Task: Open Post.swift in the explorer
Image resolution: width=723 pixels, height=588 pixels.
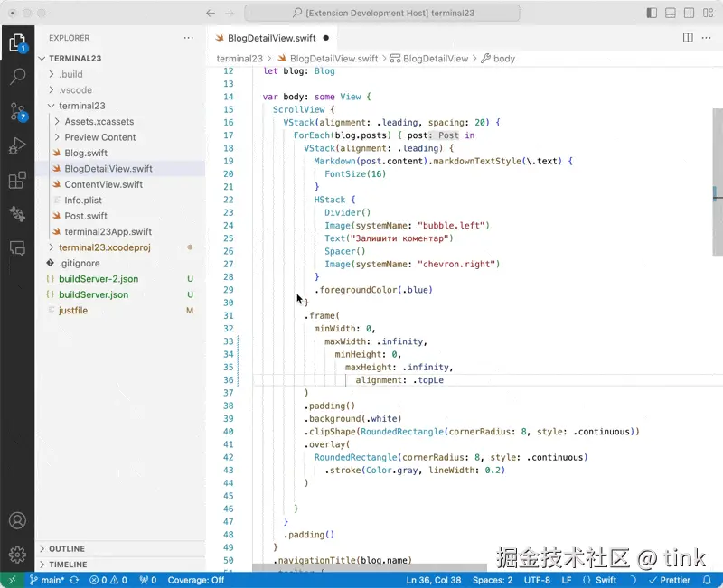Action: click(86, 216)
